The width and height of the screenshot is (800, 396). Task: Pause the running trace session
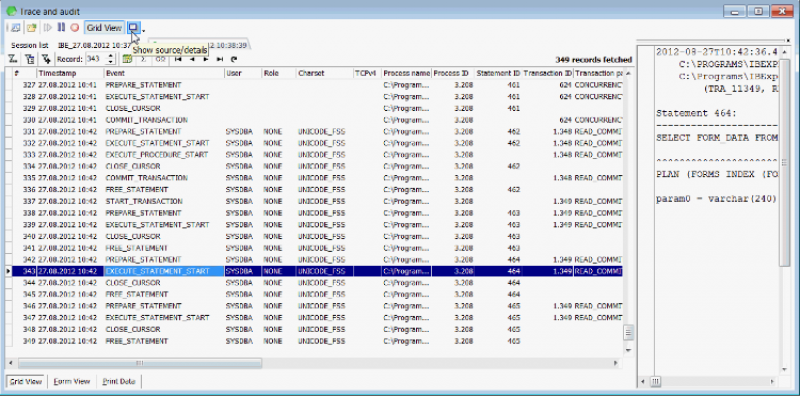click(x=61, y=28)
